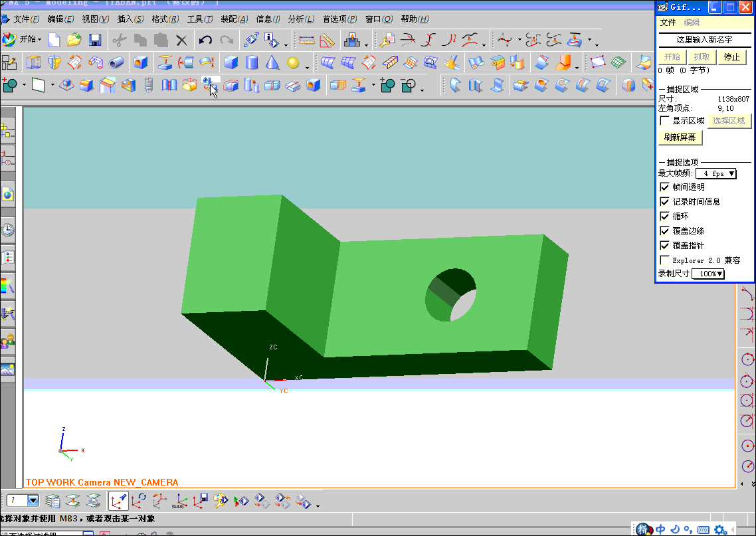Uncheck the 帧间透明 option
This screenshot has height=536, width=756.
[x=664, y=187]
